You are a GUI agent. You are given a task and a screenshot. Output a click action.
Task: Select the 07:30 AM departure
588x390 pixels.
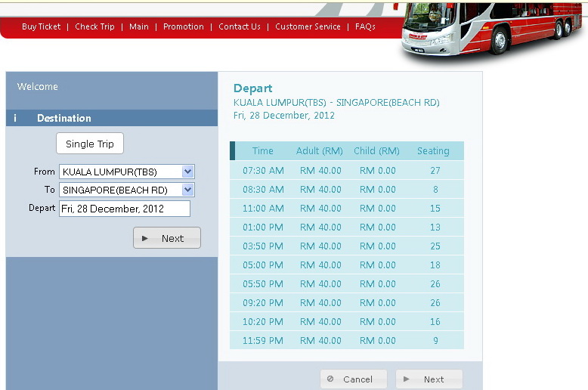347,171
